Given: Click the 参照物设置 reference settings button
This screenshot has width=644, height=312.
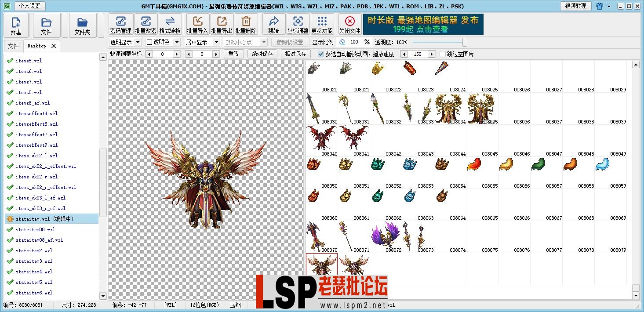Looking at the screenshot, I should 290,42.
